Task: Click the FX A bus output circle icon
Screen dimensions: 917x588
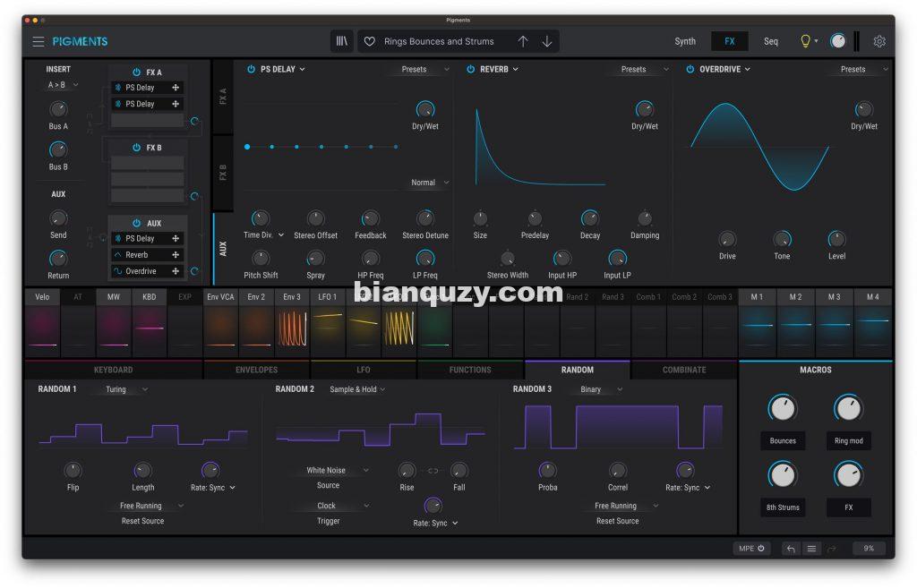Action: (194, 121)
